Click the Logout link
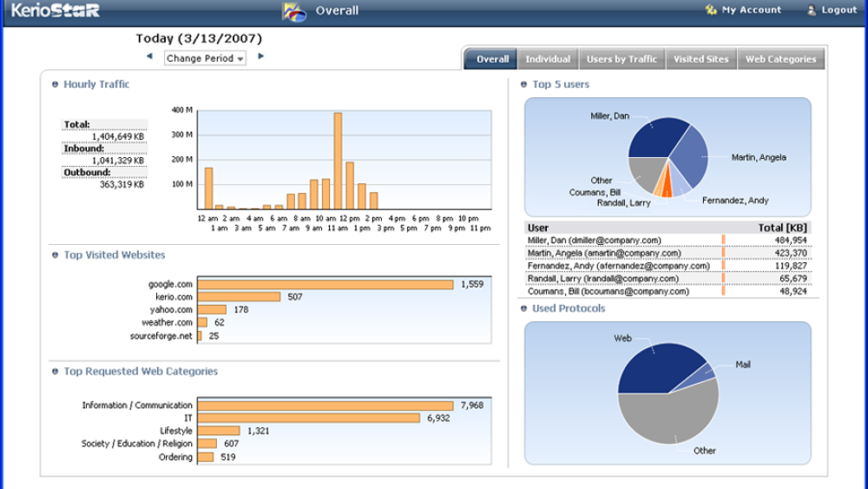This screenshot has width=868, height=489. (838, 10)
